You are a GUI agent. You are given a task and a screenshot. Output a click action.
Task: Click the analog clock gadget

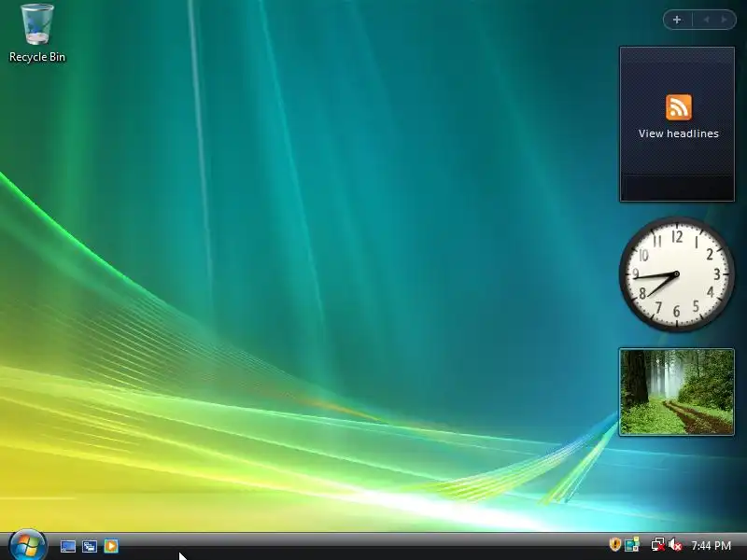676,274
